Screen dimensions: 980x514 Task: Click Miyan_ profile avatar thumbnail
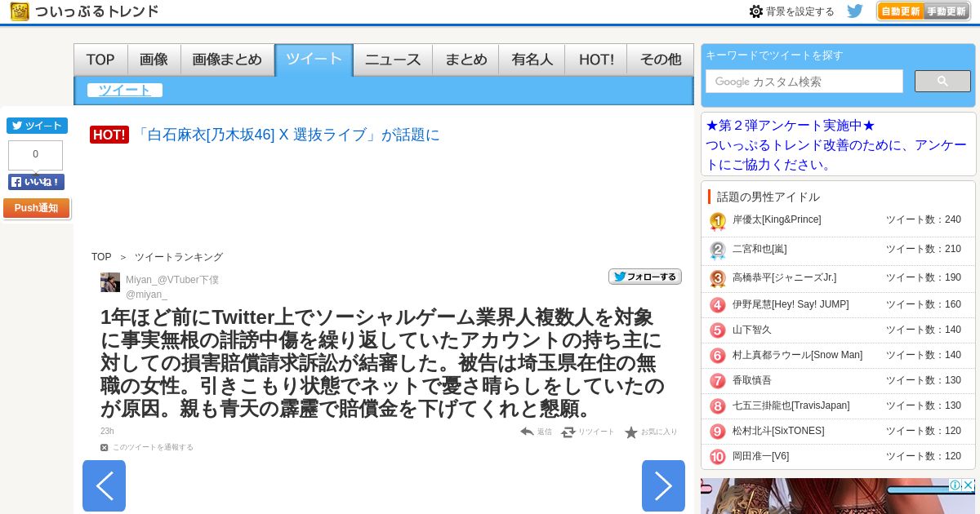[x=110, y=282]
